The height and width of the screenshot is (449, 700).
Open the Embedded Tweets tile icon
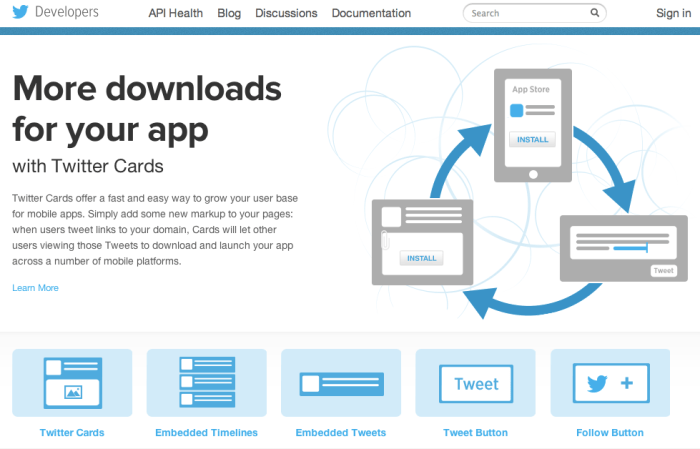click(x=341, y=382)
